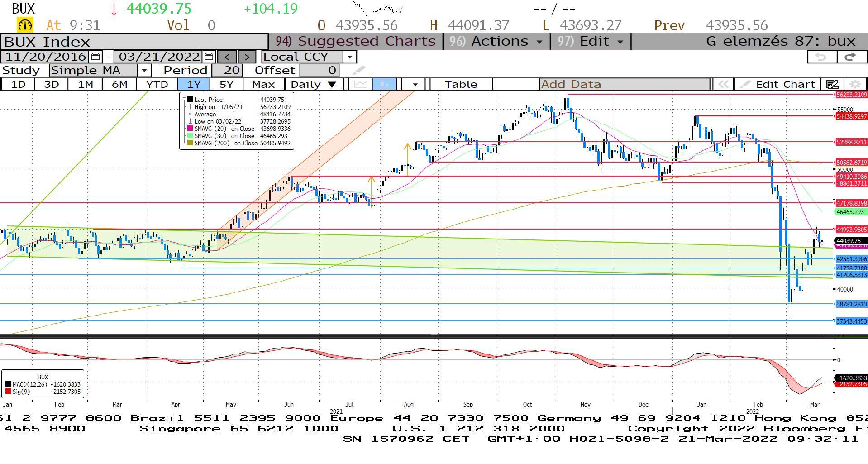Viewport: 868px width, 464px height.
Task: Select the line chart type icon
Action: click(x=361, y=84)
